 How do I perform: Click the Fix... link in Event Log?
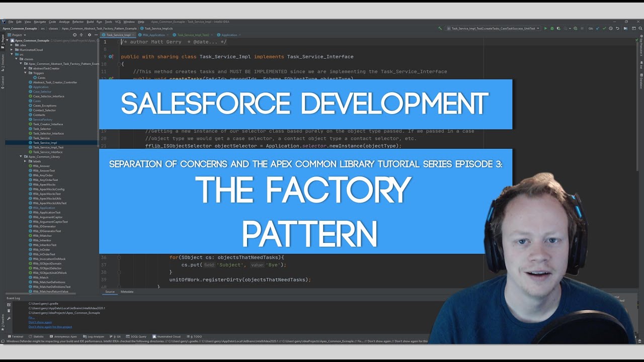tap(31, 317)
